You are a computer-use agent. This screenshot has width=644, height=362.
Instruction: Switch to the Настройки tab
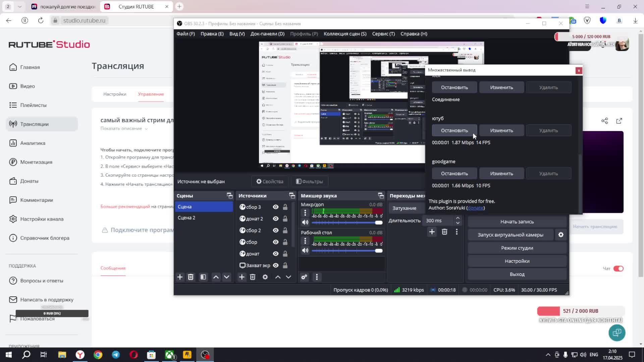click(115, 94)
